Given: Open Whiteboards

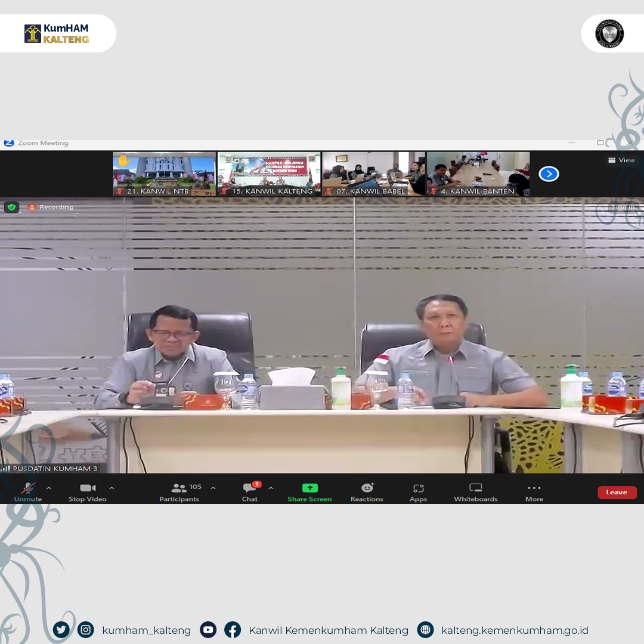Looking at the screenshot, I should pos(475,491).
